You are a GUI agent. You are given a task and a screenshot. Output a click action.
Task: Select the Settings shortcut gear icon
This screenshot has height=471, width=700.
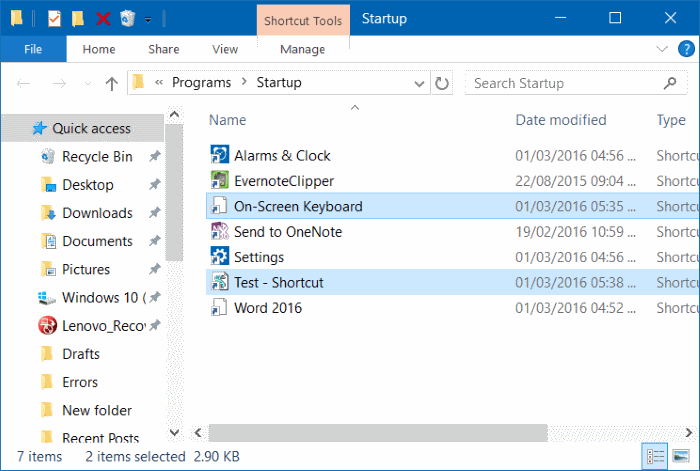220,256
